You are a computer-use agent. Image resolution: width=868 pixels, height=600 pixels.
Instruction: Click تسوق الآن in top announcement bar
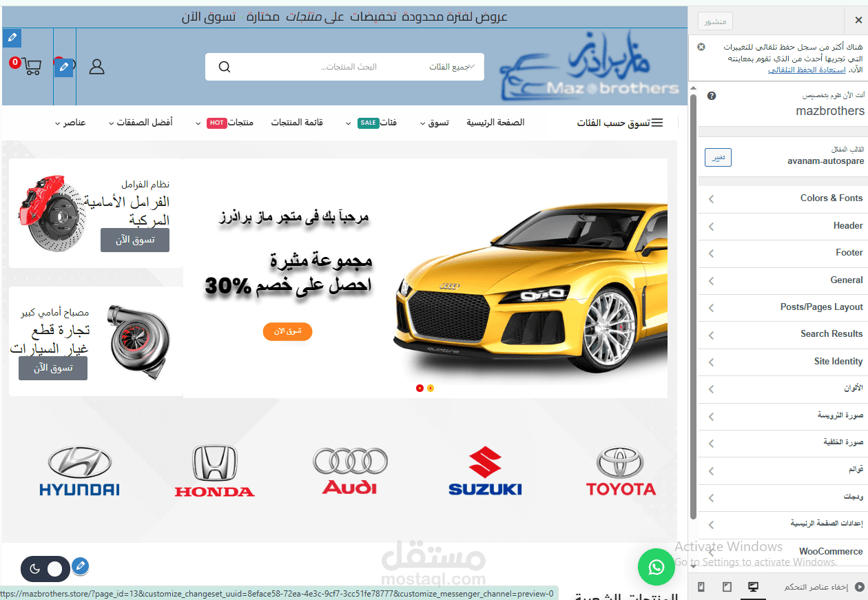[209, 17]
